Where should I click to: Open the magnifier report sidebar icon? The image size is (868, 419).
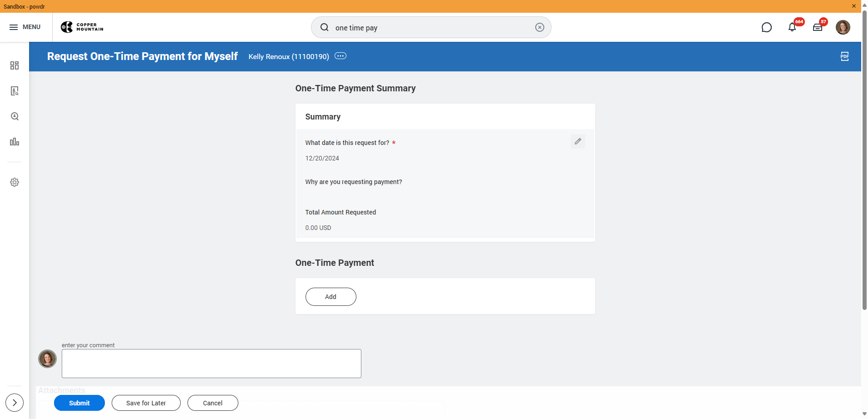[15, 116]
